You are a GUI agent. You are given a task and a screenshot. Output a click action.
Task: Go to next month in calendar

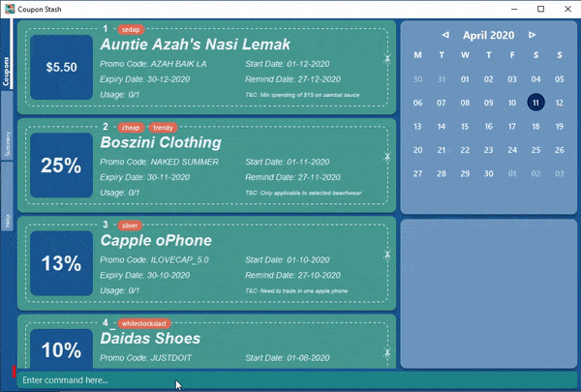coord(532,35)
